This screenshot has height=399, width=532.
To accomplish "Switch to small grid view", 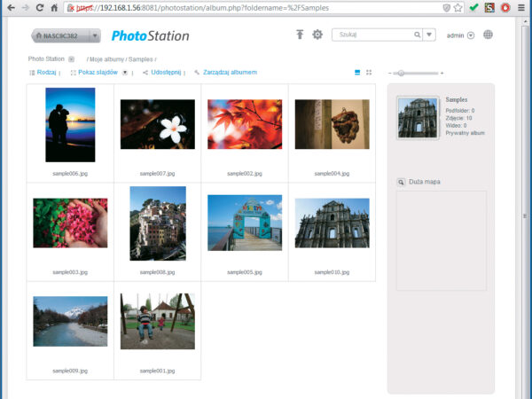I will [369, 72].
